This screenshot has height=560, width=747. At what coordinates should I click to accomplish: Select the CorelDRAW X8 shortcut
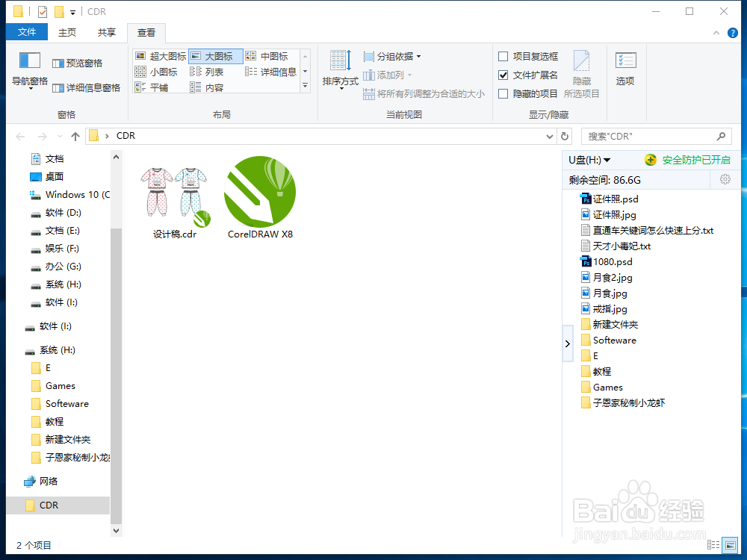point(260,197)
